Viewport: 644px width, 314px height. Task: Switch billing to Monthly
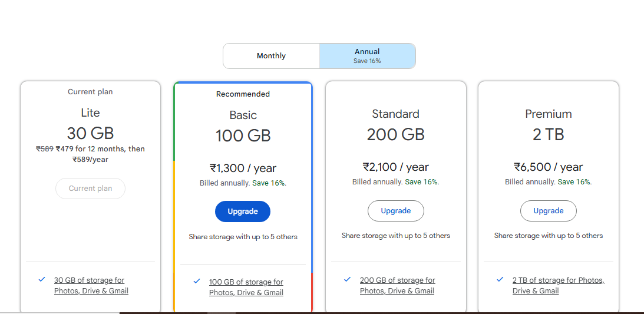271,56
